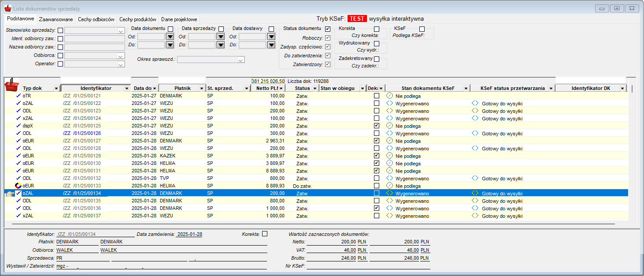Click the 'Nie podlega' circle icon on row 00121
The image size is (644, 276).
pyautogui.click(x=389, y=96)
